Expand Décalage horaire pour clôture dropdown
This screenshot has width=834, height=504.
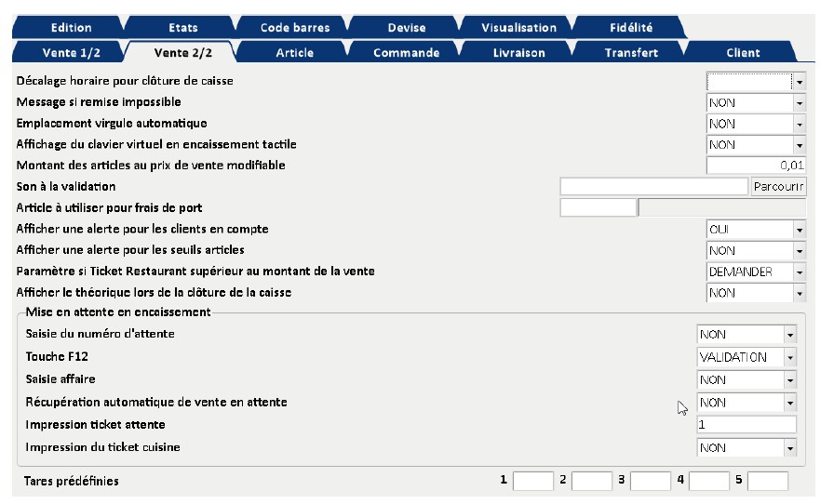coord(799,82)
